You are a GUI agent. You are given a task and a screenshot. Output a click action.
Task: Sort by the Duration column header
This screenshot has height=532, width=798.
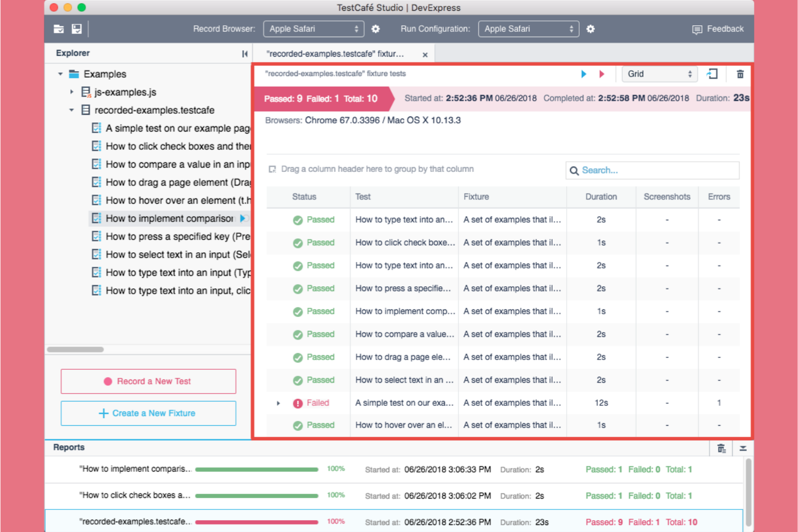pos(601,197)
